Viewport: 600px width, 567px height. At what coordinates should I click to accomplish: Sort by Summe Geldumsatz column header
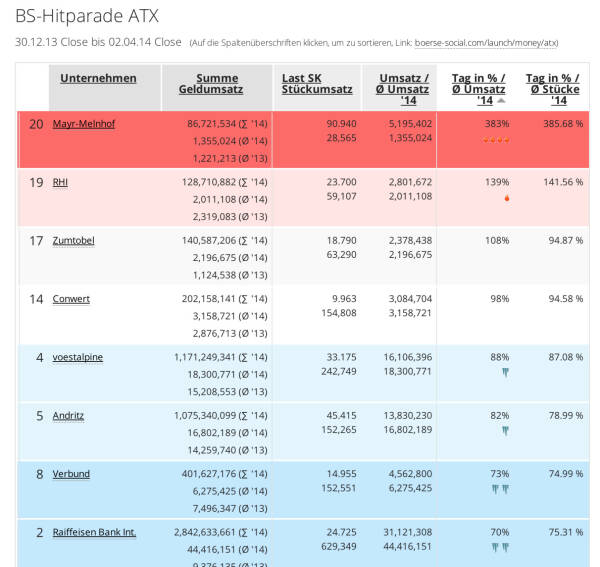click(x=216, y=85)
